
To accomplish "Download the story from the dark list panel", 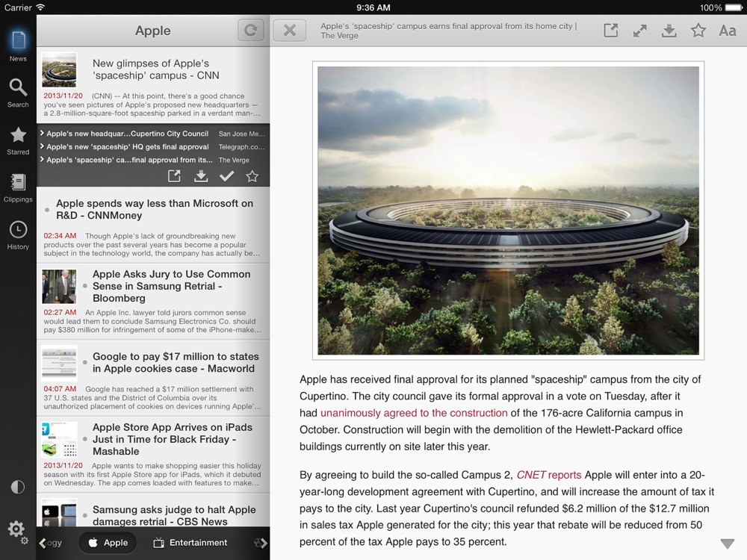I will tap(200, 177).
